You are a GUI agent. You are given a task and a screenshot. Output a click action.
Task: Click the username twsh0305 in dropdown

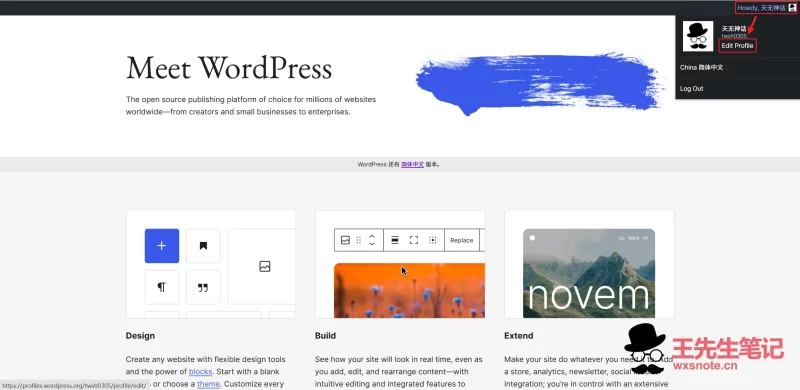coord(734,36)
